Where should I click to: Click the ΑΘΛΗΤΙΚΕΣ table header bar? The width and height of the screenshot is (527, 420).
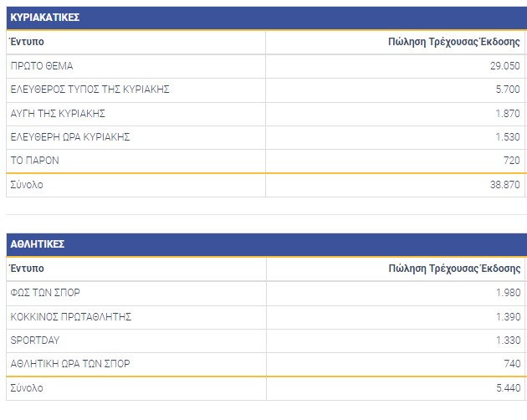click(264, 244)
